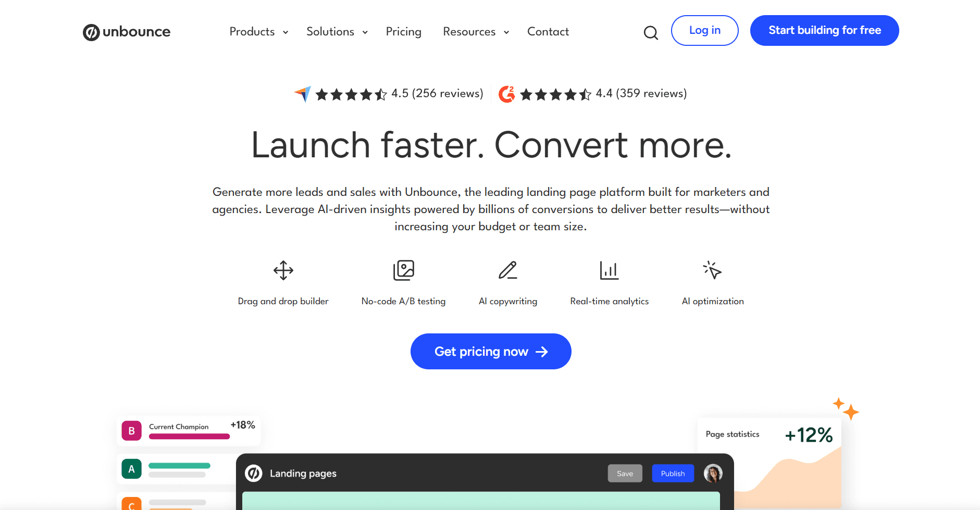Go to the Pricing page

click(404, 32)
